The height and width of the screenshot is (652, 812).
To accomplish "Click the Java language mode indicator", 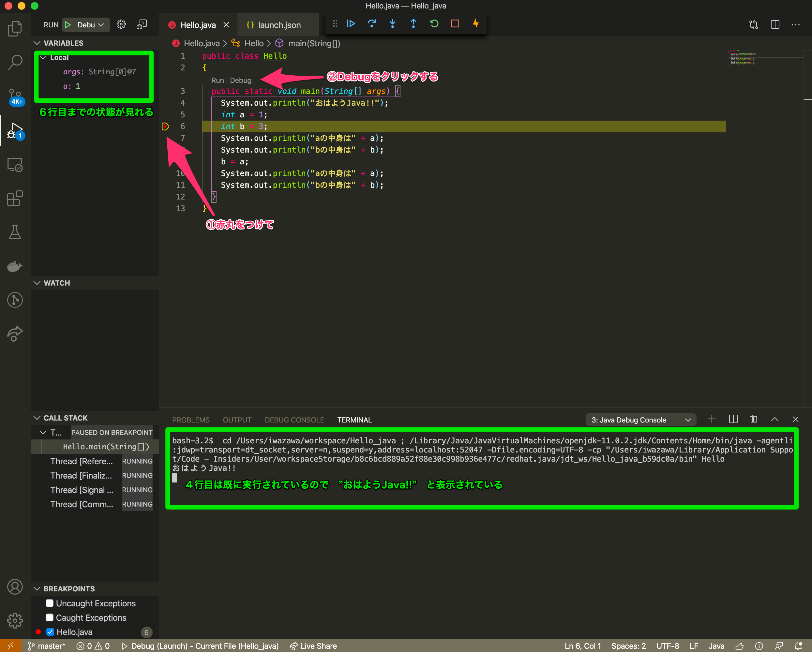I will click(x=716, y=646).
